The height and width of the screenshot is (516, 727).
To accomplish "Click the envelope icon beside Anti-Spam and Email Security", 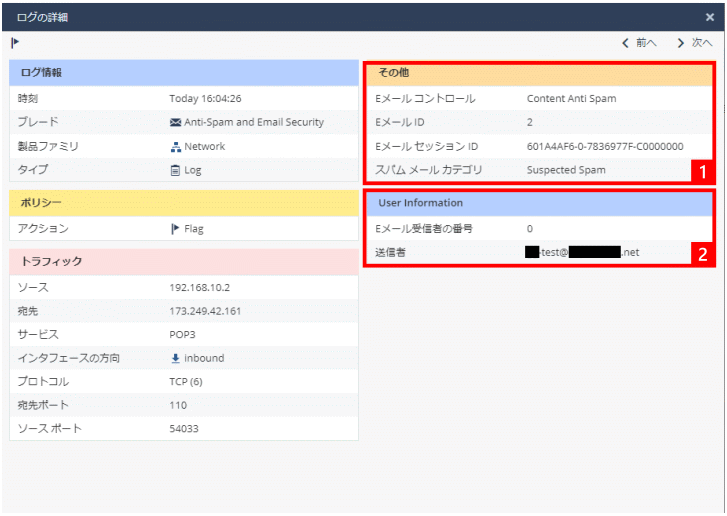I will (176, 123).
